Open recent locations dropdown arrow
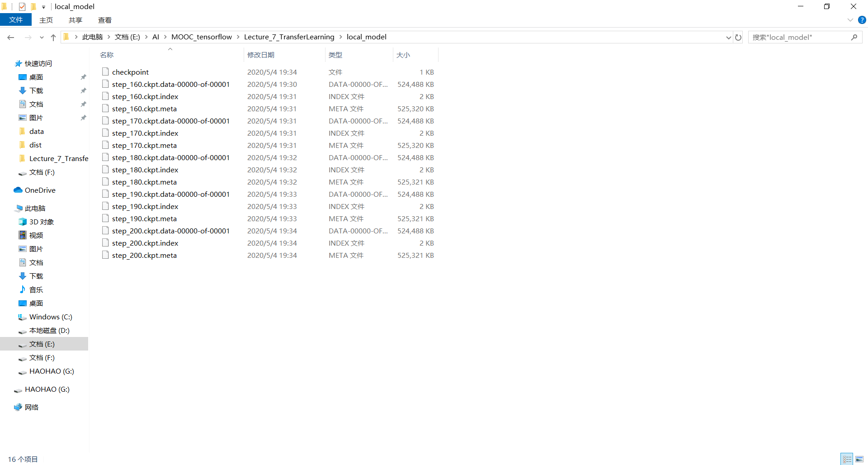 42,37
